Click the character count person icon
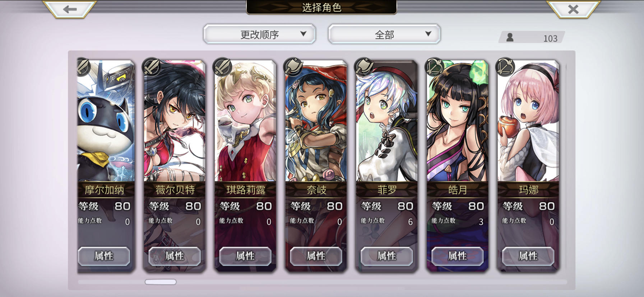 tap(510, 37)
